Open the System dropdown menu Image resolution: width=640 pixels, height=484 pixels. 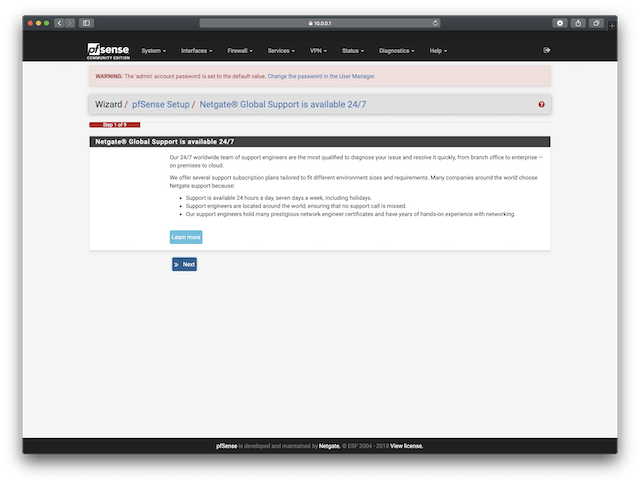[x=153, y=51]
